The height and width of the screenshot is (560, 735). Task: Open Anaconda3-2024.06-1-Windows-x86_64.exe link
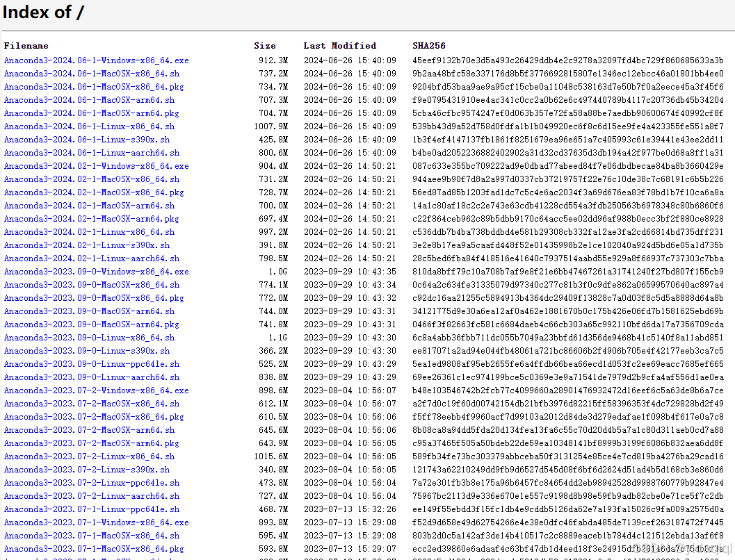point(96,60)
